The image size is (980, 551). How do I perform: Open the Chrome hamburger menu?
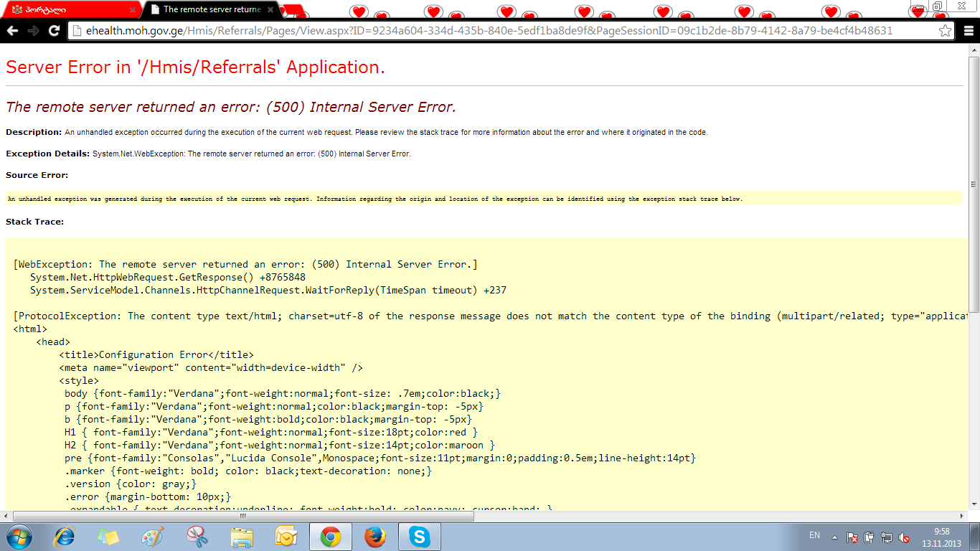[x=966, y=31]
